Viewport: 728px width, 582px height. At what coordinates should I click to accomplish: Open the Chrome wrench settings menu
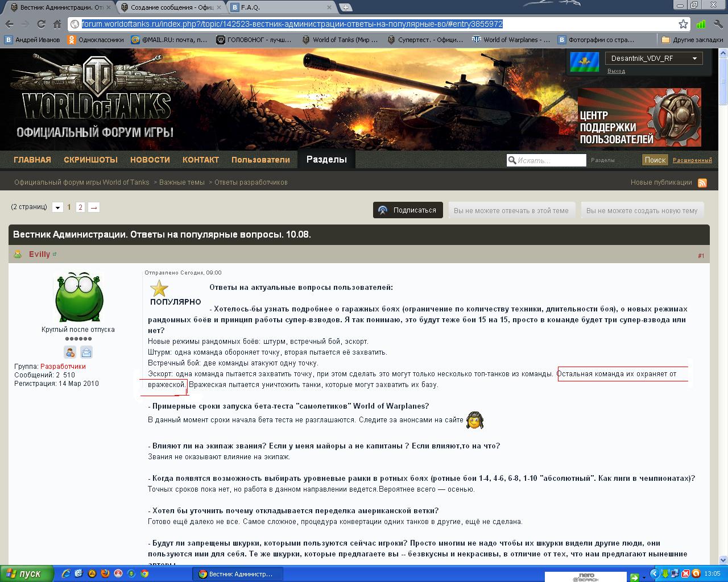[718, 24]
